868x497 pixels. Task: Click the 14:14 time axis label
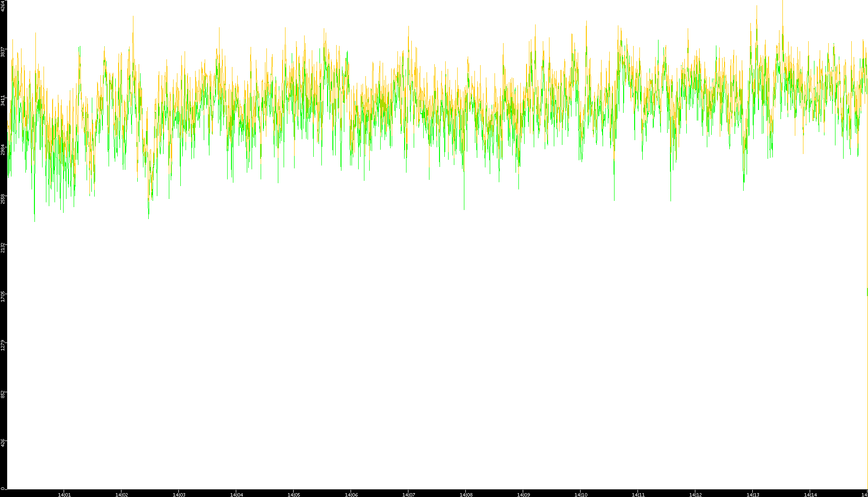810,495
